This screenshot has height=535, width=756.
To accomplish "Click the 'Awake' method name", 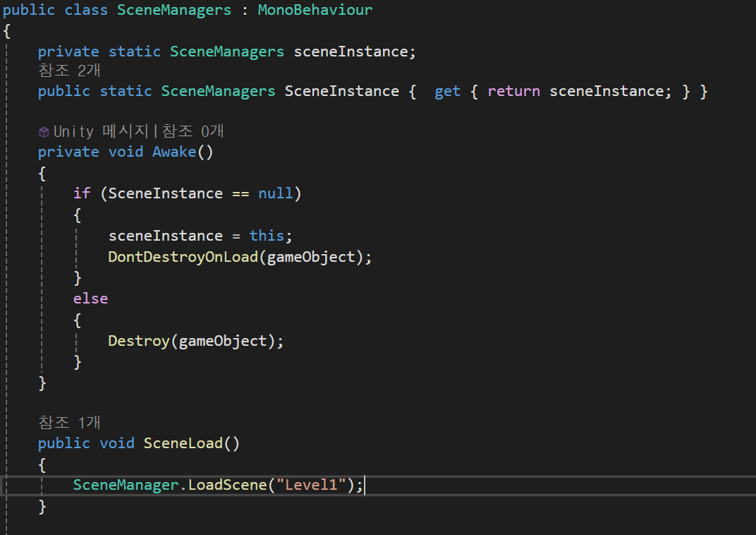I will click(174, 152).
